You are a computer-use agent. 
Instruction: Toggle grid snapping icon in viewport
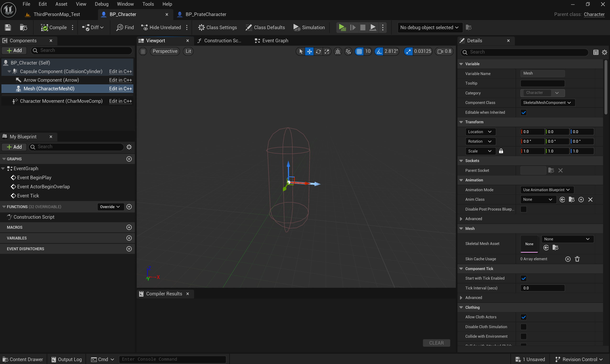click(359, 51)
